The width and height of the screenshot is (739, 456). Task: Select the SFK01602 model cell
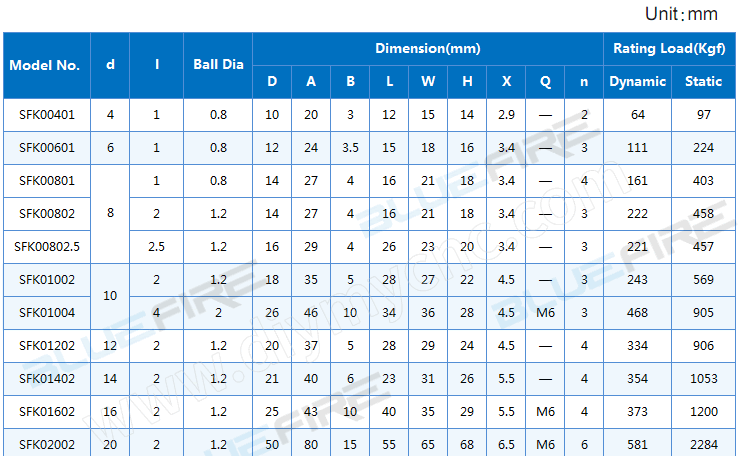46,411
